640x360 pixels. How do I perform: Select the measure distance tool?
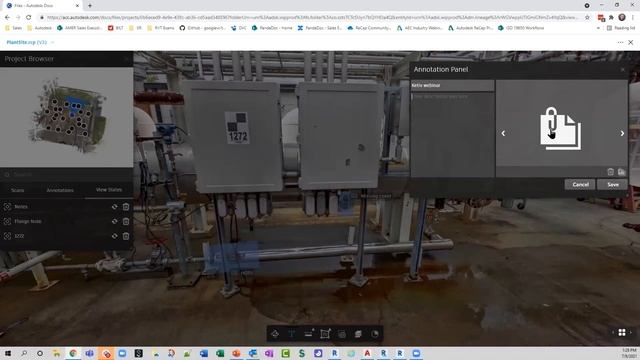(x=309, y=334)
